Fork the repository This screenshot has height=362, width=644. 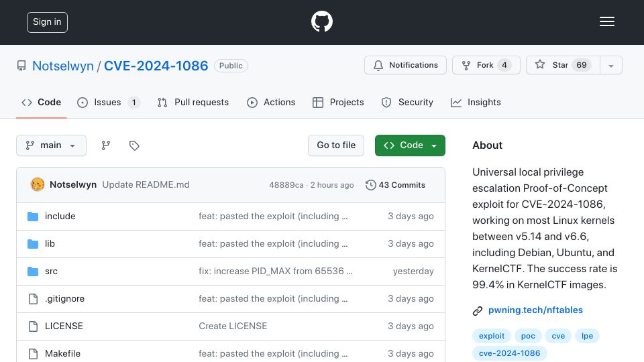(x=486, y=65)
